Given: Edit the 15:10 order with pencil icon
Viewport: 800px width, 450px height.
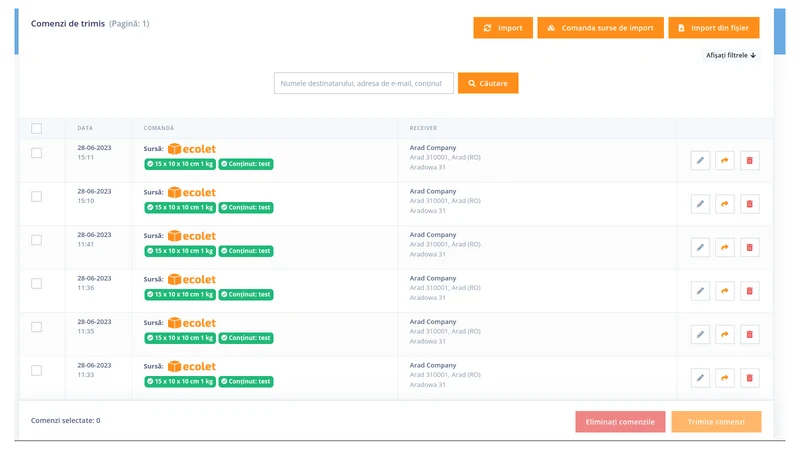Looking at the screenshot, I should [700, 204].
